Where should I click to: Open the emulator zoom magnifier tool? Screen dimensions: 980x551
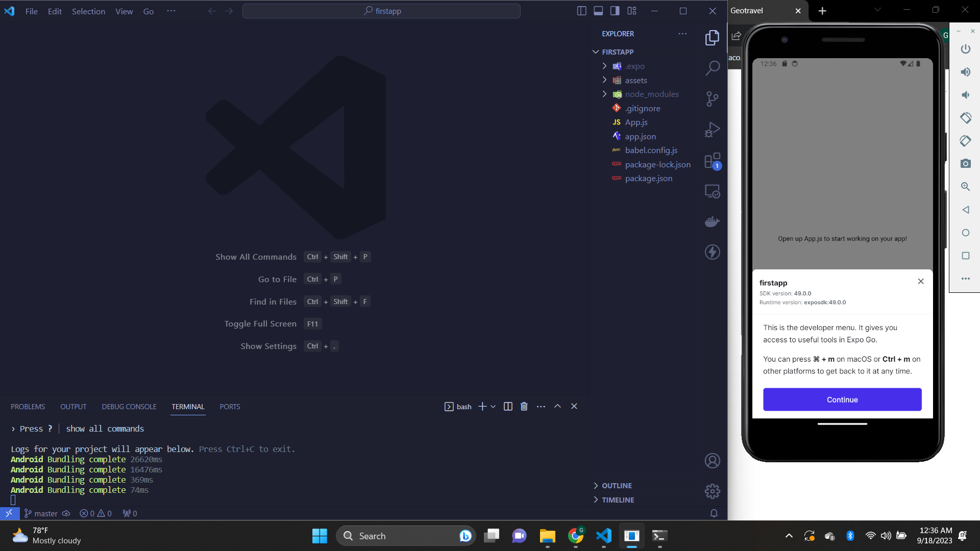click(x=965, y=187)
